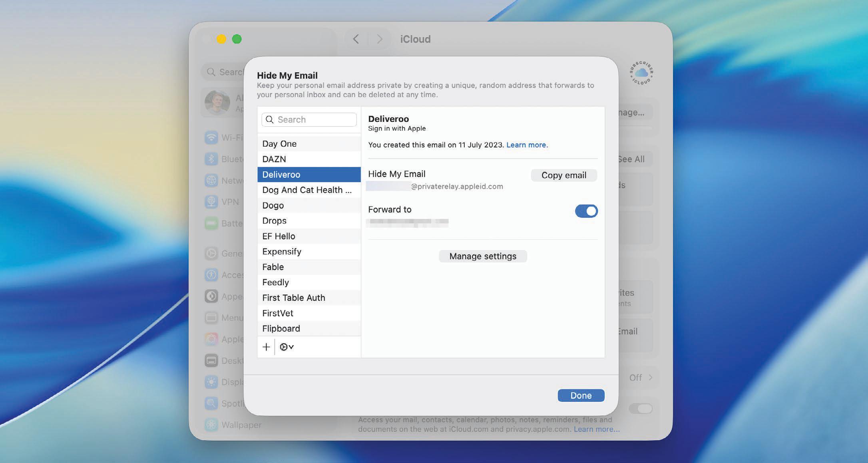Viewport: 868px width, 463px height.
Task: Toggle the web access switch in the iCloud window
Action: [641, 408]
